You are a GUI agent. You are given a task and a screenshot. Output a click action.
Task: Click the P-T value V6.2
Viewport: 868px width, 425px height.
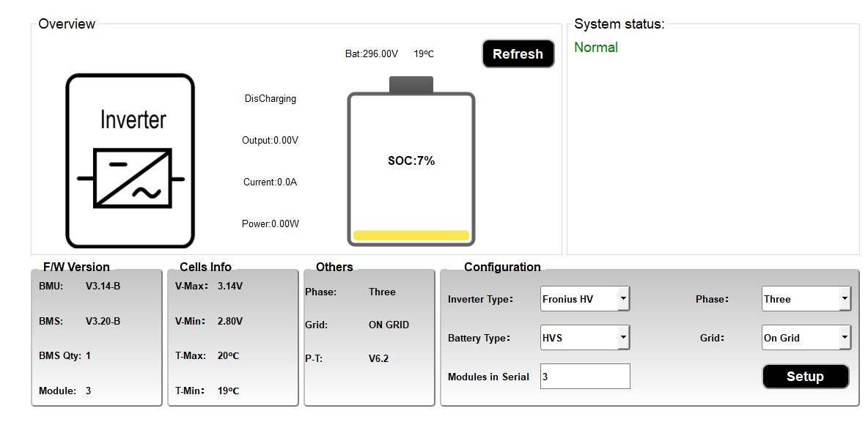point(378,359)
